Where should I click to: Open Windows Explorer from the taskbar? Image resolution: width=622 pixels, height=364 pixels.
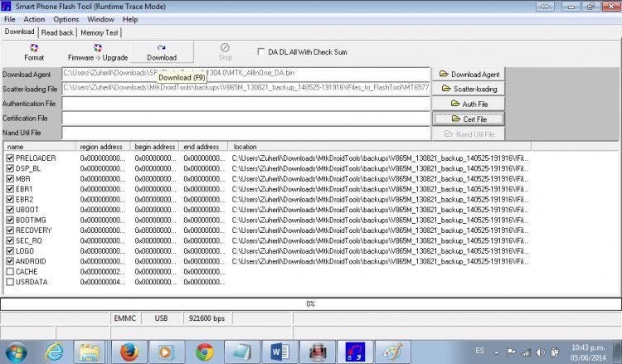90,352
